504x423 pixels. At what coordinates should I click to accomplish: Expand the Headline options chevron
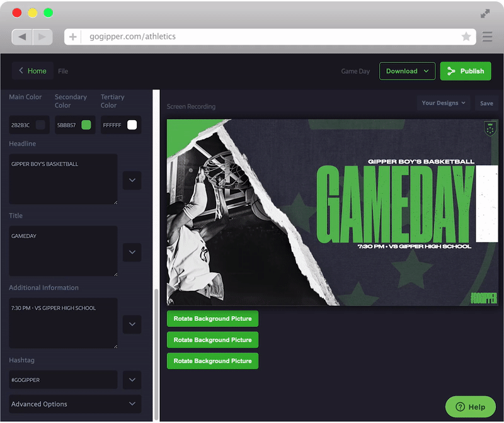[132, 180]
